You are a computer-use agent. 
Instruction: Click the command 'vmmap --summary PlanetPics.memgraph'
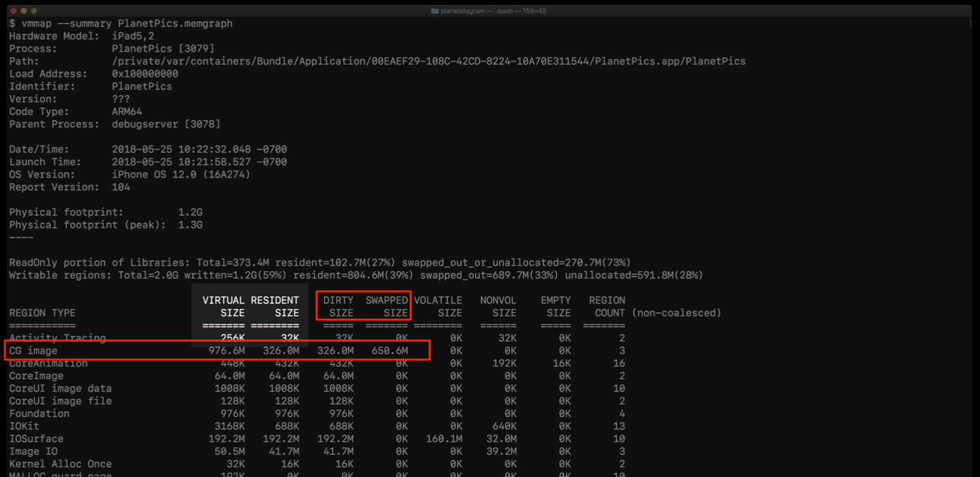pyautogui.click(x=127, y=23)
